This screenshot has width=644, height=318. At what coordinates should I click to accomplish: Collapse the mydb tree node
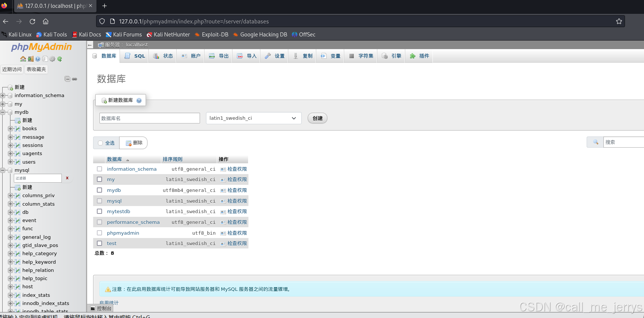pos(3,112)
